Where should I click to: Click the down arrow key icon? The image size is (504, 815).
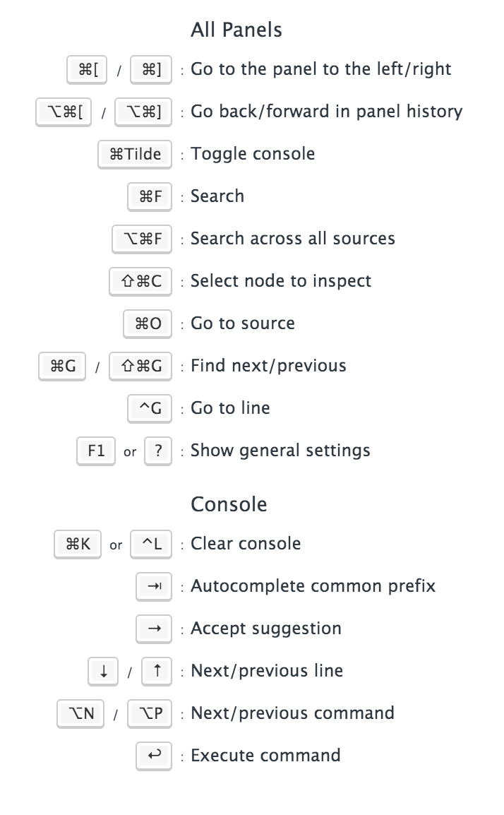tap(103, 671)
